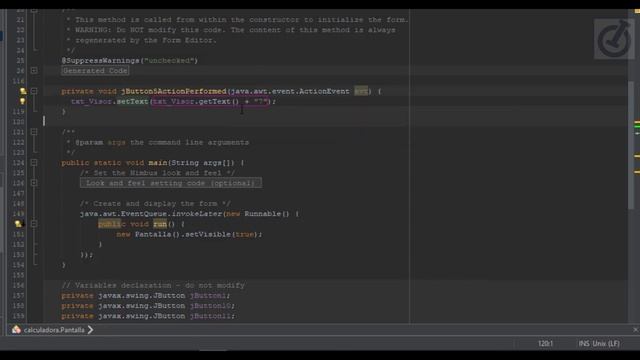Click the lightbulb hint beside public void run
The width and height of the screenshot is (640, 360).
point(18,224)
